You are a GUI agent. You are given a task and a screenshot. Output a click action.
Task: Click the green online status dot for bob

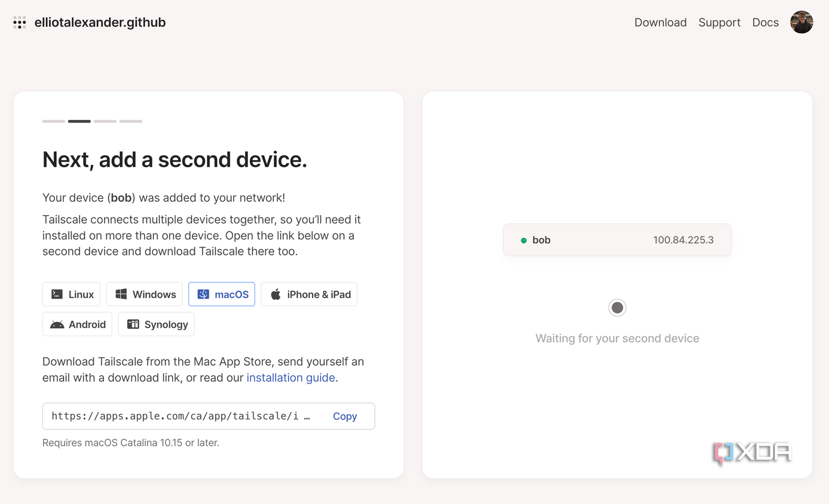coord(524,241)
